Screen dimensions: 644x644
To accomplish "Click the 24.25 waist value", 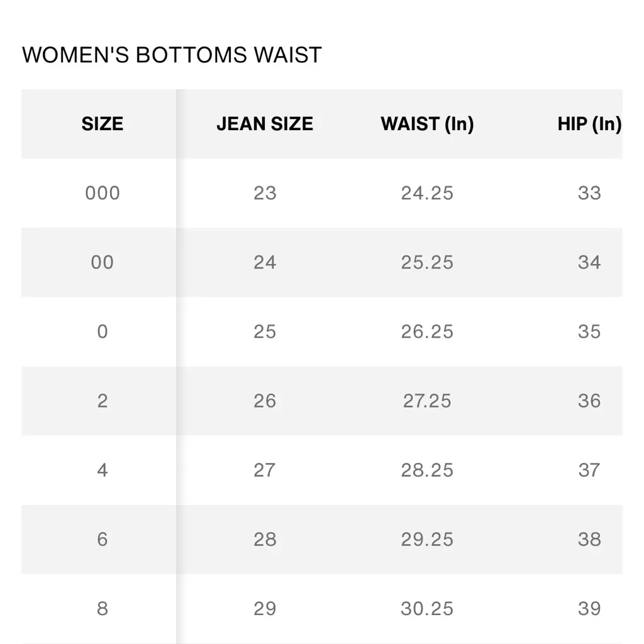I will point(427,193).
